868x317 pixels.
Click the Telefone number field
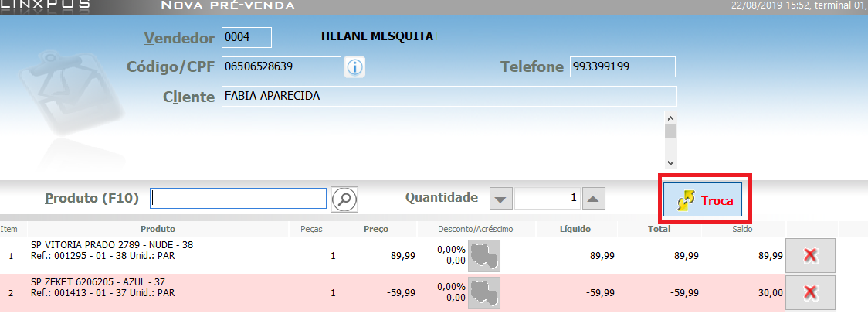(622, 67)
